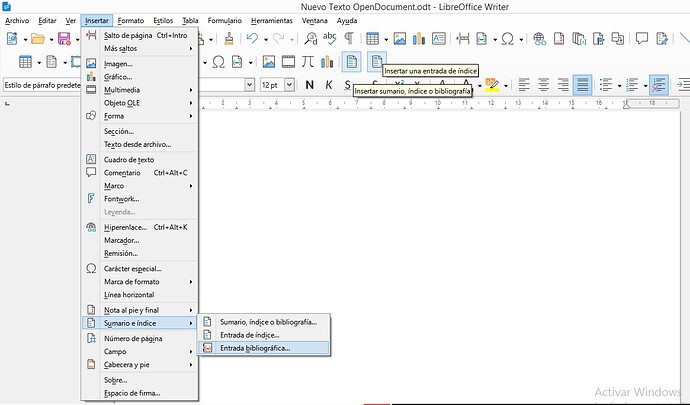Choose Hiperenlace... menu entry

pos(140,227)
